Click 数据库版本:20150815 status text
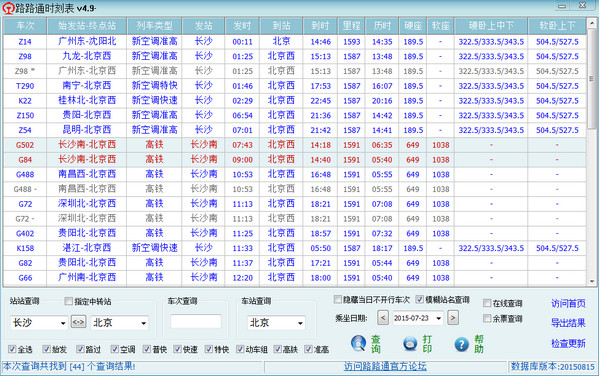599x376 pixels. (553, 366)
